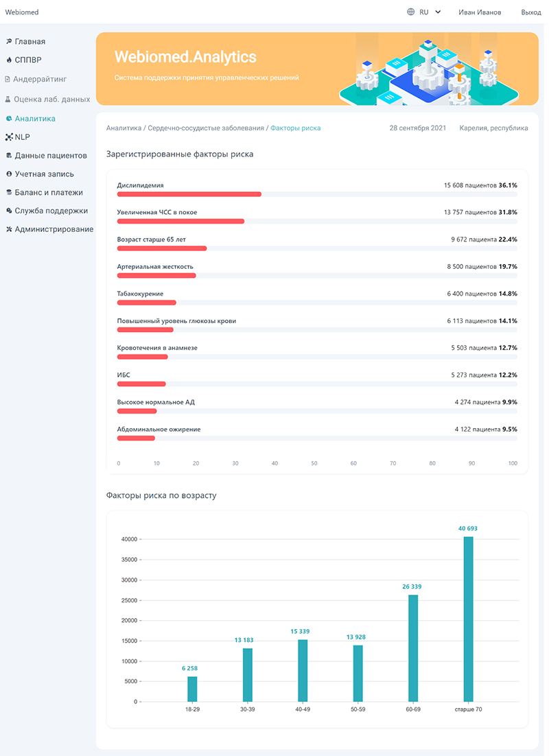Click the Высокое нормальное АД bar
The image size is (549, 756).
[x=317, y=411]
